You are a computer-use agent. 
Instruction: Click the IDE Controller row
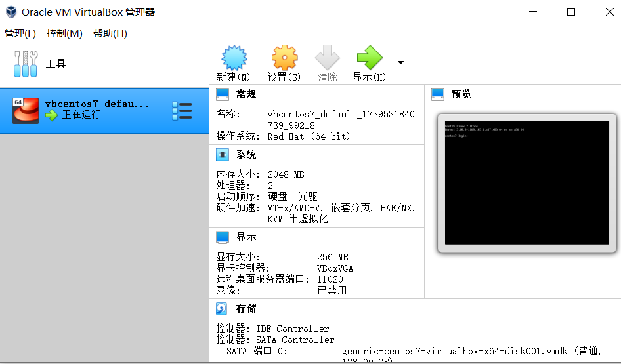272,329
